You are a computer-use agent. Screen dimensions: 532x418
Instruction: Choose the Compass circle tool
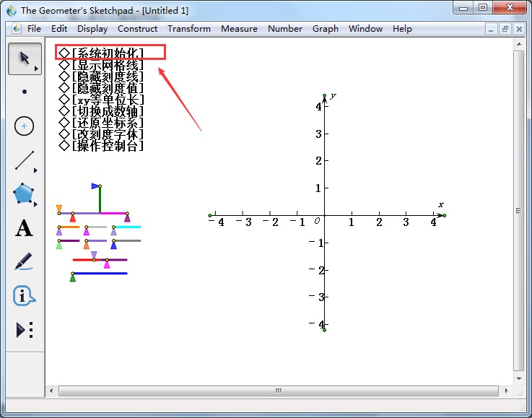point(25,126)
